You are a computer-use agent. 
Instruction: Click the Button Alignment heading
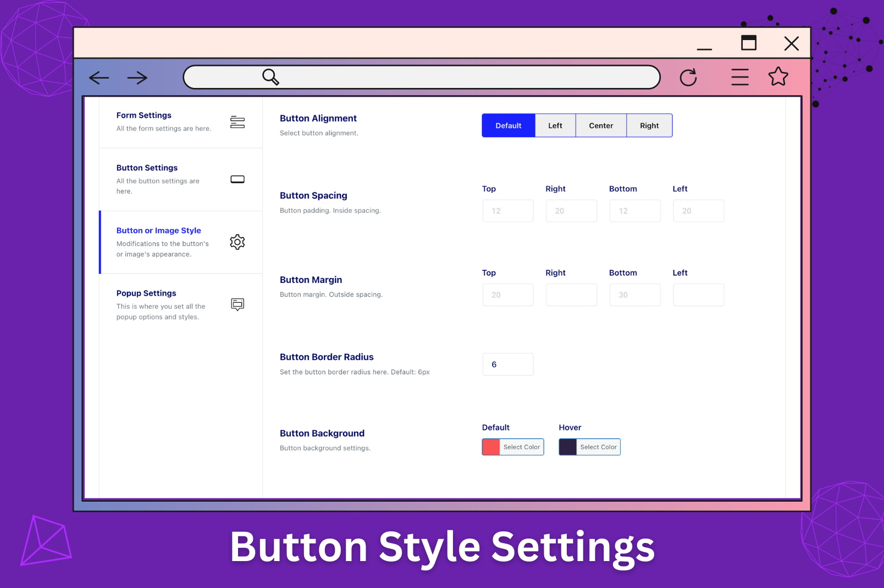[x=318, y=118]
